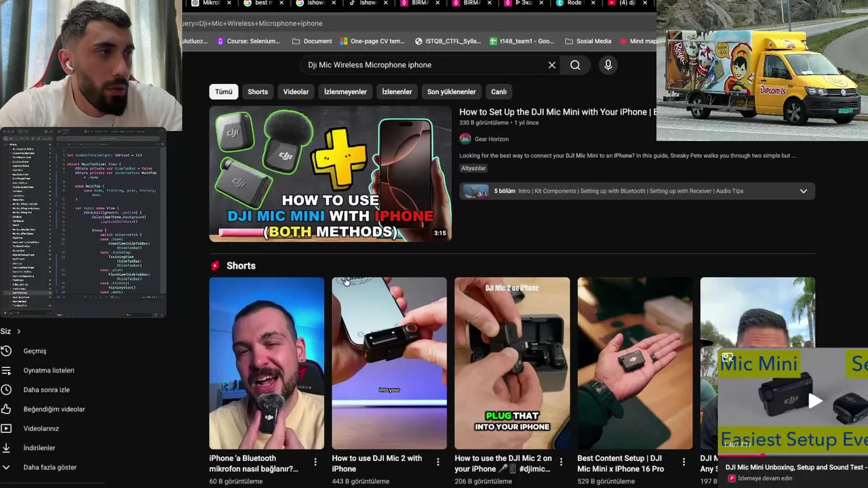Image resolution: width=868 pixels, height=488 pixels.
Task: Select the Son yüklenenler filter chip
Action: [x=452, y=91]
